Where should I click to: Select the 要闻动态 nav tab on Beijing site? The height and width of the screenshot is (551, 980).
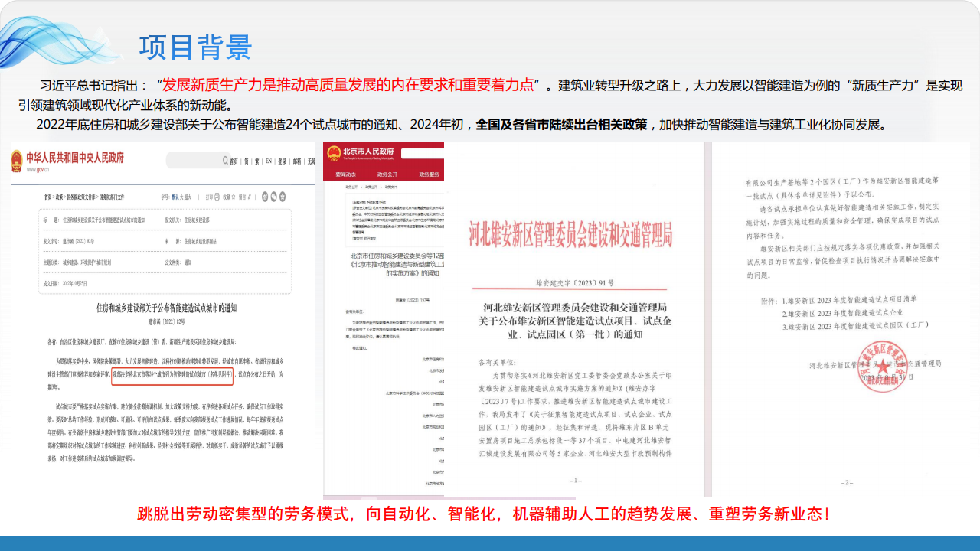(346, 174)
